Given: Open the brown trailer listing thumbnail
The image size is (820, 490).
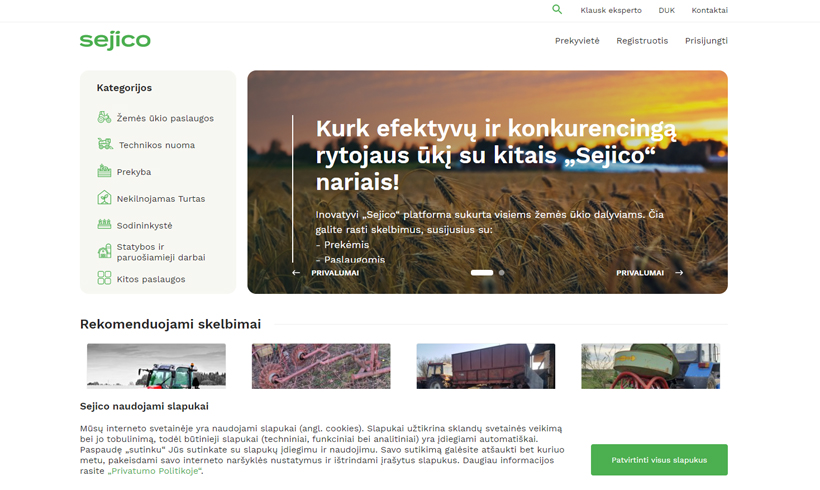Looking at the screenshot, I should tap(486, 366).
